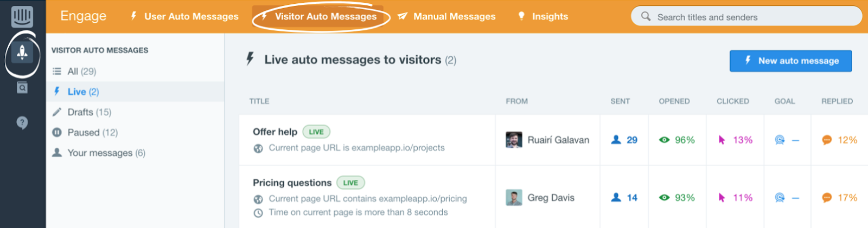Click the replied chat bubble icon for Offer help
This screenshot has height=228, width=868.
pos(827,140)
